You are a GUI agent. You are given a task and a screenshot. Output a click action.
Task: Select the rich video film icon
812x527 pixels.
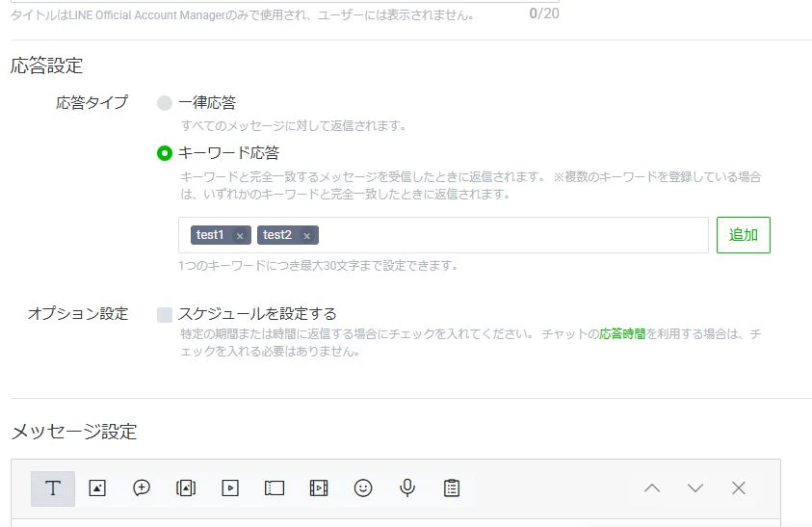coord(319,488)
